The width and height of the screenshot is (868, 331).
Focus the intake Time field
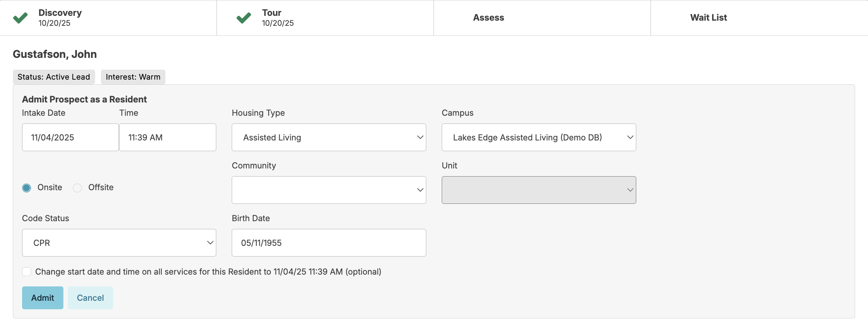click(167, 137)
